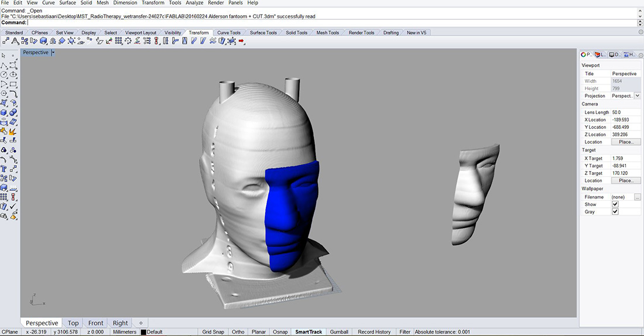Click the black Default layer color swatch
Viewport: 644px width, 336px height.
[x=143, y=332]
